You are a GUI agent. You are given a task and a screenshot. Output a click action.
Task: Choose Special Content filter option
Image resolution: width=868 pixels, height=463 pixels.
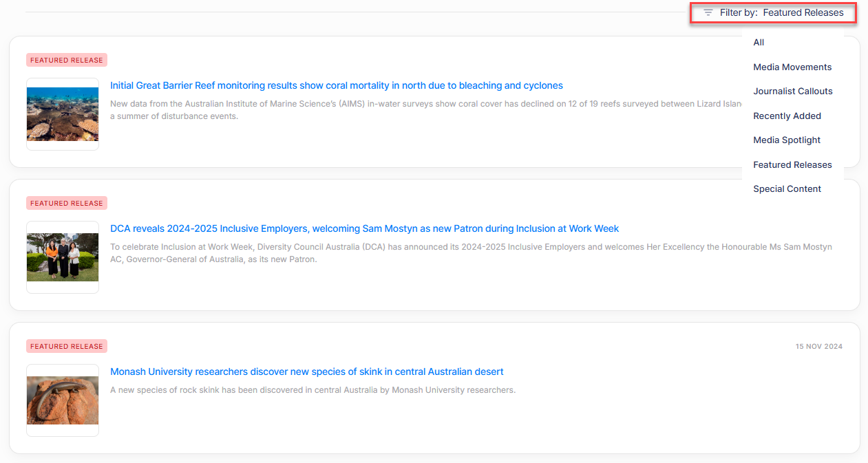(787, 189)
